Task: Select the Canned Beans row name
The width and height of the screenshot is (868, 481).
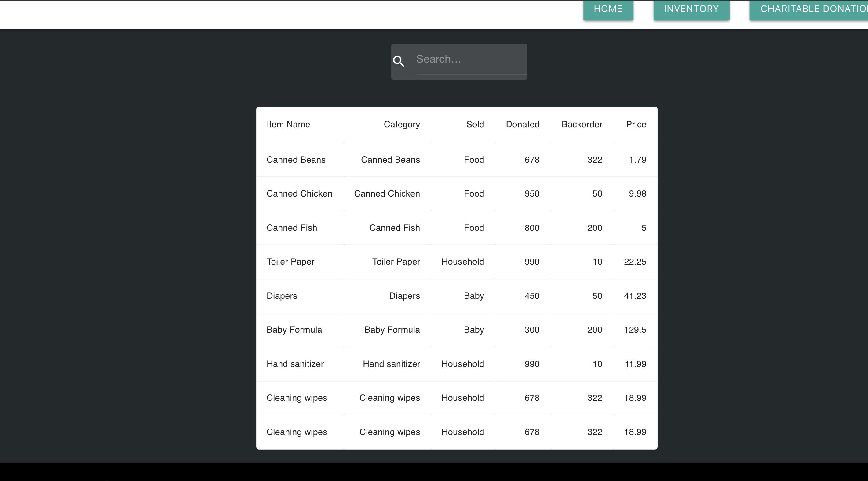Action: point(296,160)
